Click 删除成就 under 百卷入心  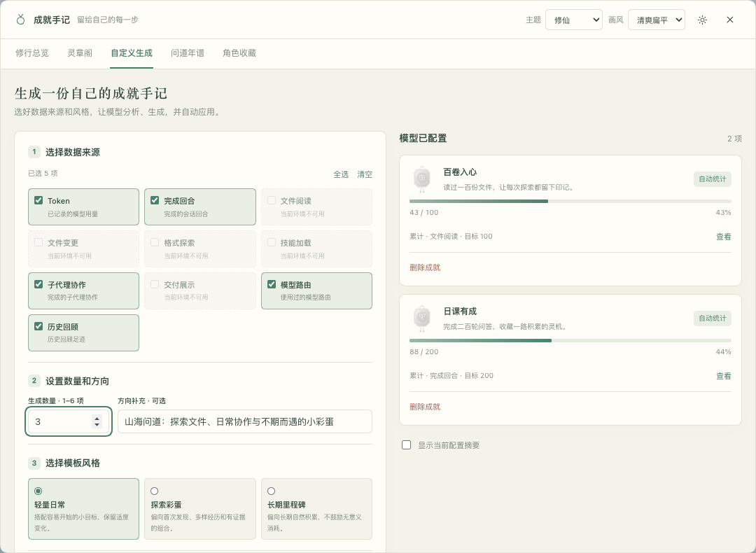pyautogui.click(x=425, y=267)
